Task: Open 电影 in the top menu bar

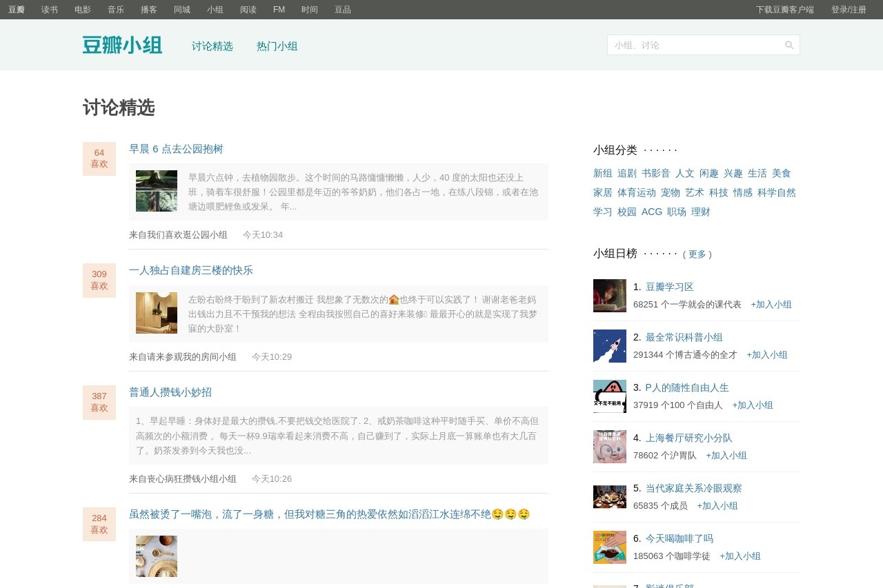Action: (83, 10)
